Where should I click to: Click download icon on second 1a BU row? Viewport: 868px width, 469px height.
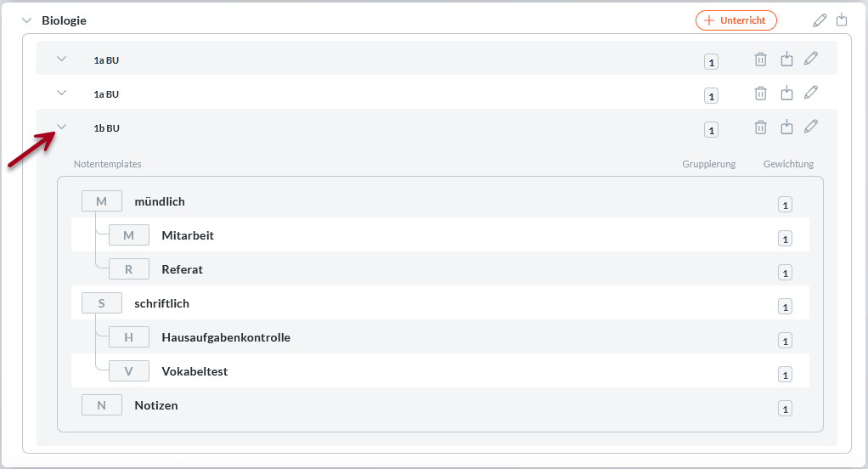786,93
